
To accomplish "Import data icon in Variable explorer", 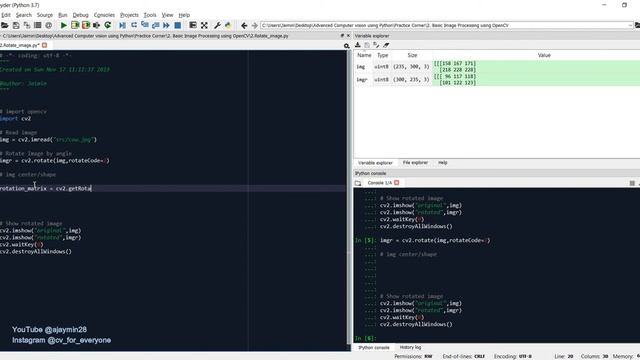I will [358, 45].
